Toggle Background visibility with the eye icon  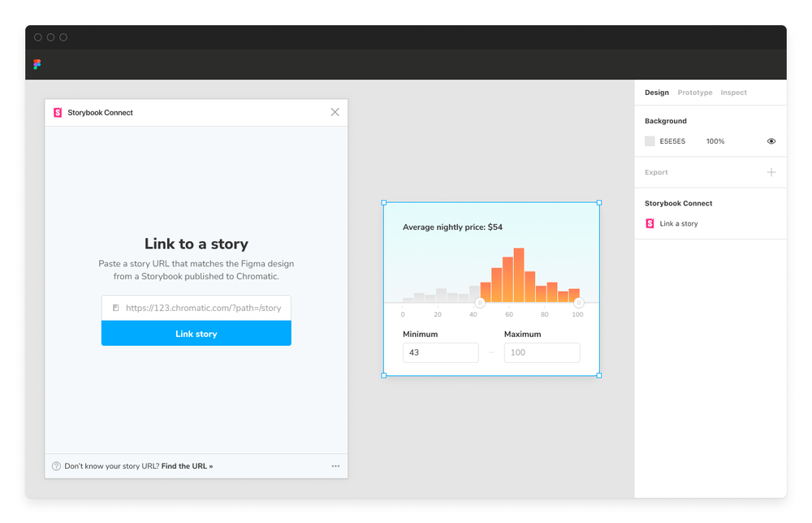[x=771, y=140]
